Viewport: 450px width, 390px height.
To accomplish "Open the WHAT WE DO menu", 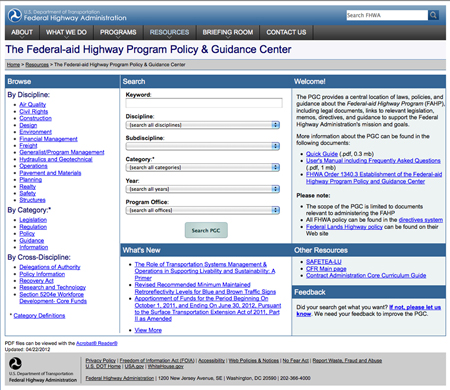I will 66,32.
